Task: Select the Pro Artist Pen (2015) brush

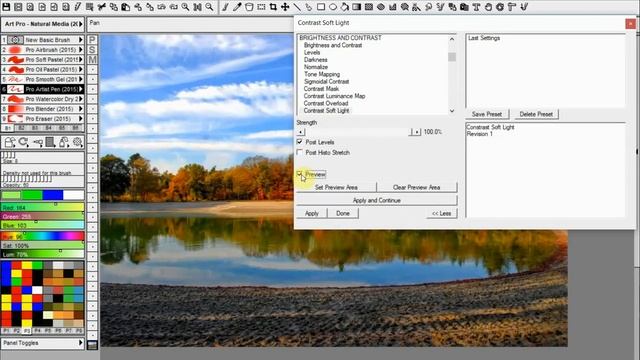Action: click(x=42, y=89)
